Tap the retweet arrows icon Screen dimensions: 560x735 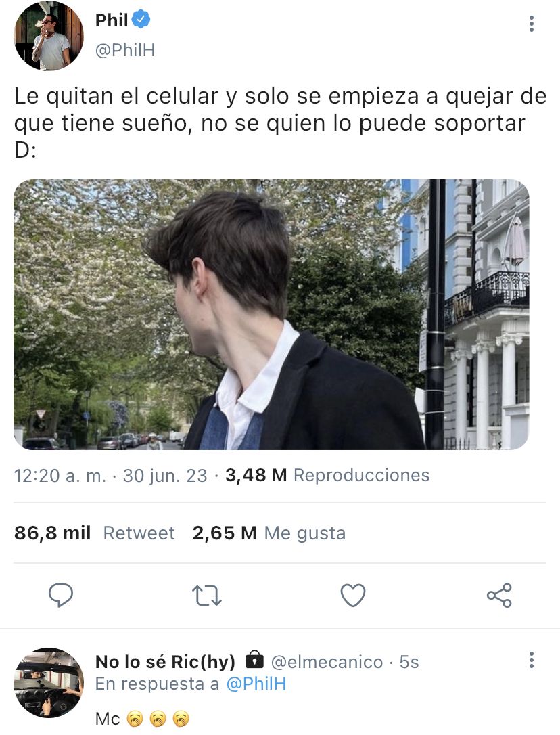tap(207, 596)
